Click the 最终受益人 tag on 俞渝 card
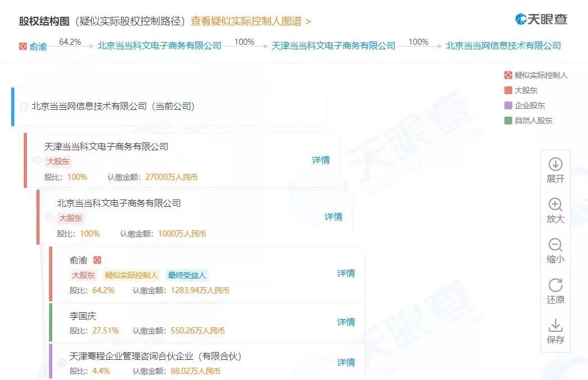 [187, 275]
